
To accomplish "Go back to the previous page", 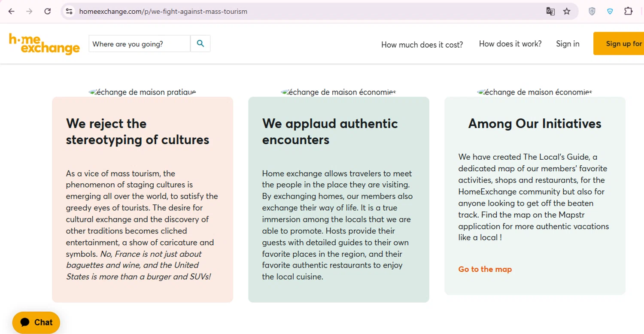I will tap(12, 12).
